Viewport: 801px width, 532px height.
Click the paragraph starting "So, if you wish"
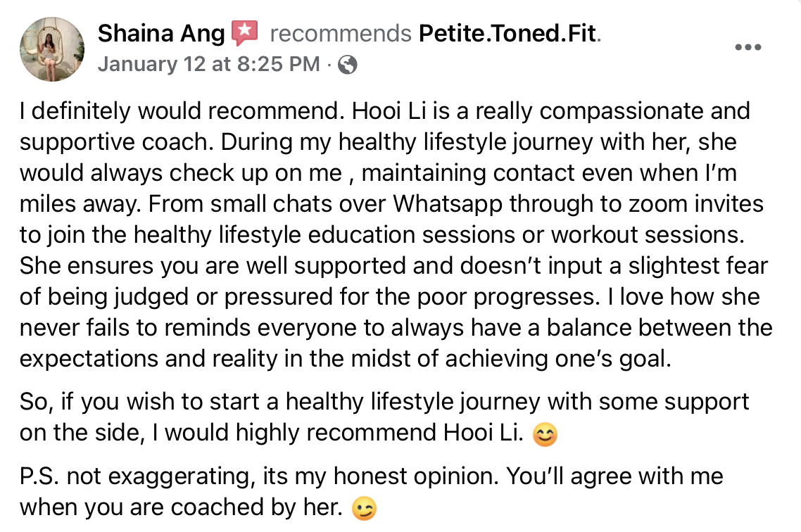tap(384, 402)
